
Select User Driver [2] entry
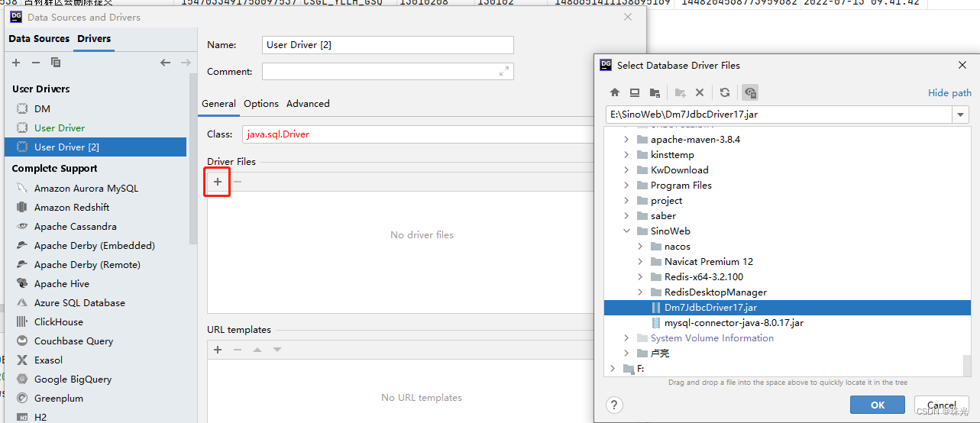[95, 147]
